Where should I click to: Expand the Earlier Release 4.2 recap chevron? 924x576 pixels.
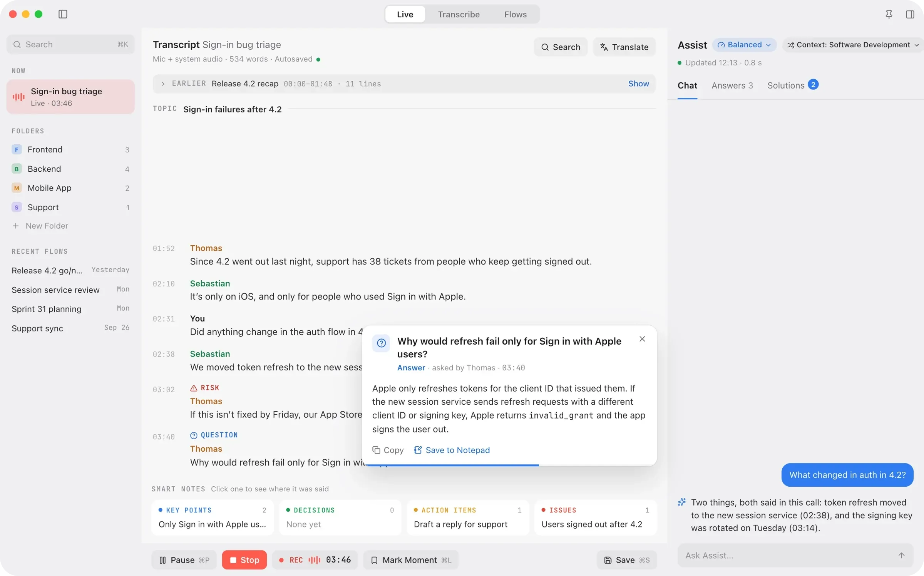pos(163,84)
